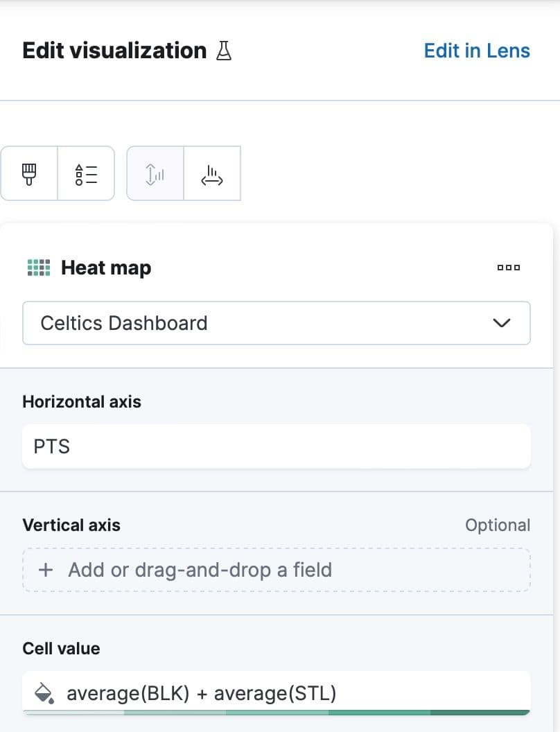Click the Heat map layer title
Image resolution: width=560 pixels, height=732 pixels.
(106, 268)
